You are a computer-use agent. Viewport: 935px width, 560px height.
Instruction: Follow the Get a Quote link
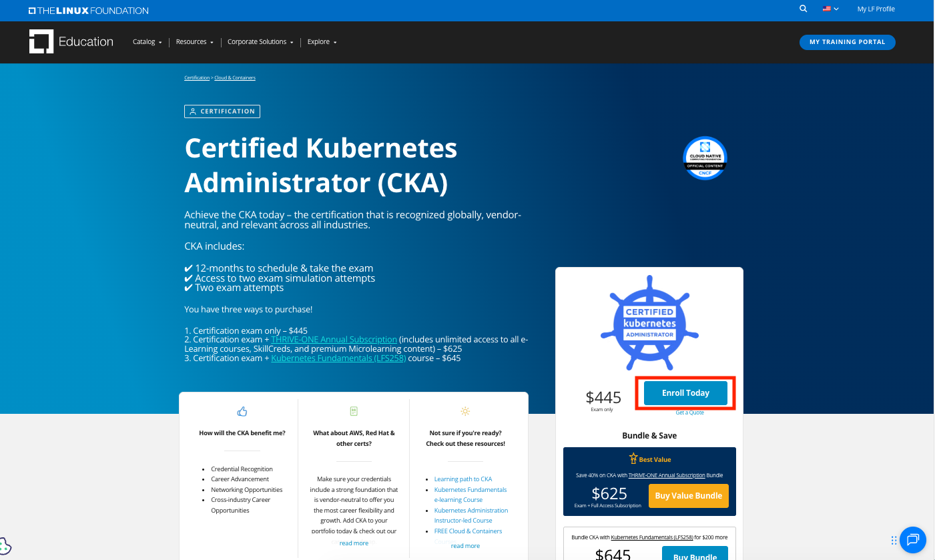pyautogui.click(x=689, y=412)
